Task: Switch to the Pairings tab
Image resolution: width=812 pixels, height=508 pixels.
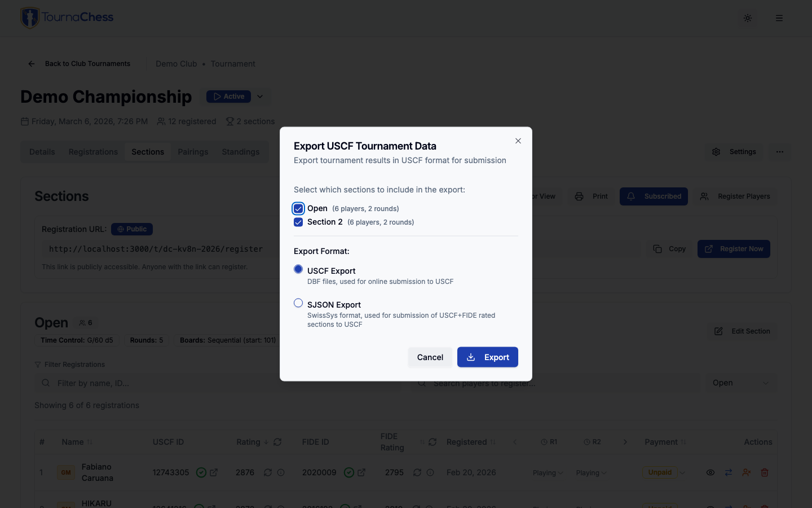Action: (193, 152)
